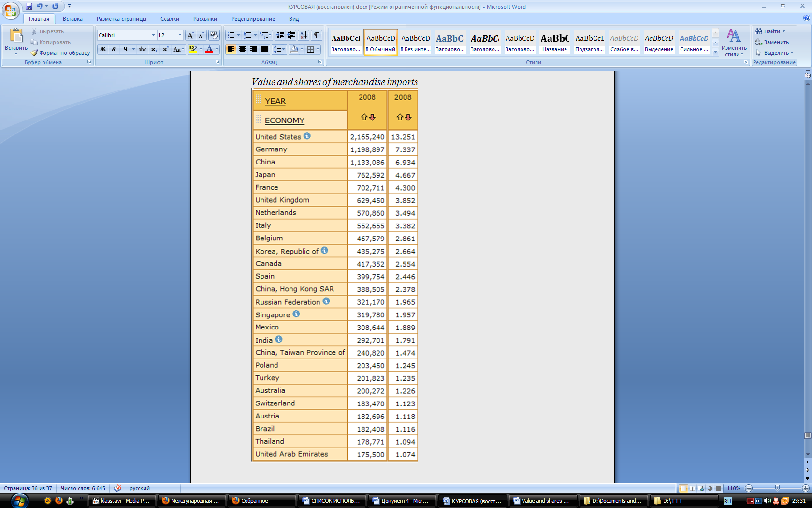Open the Windows Start menu
Viewport: 812px width, 508px height.
(19, 501)
